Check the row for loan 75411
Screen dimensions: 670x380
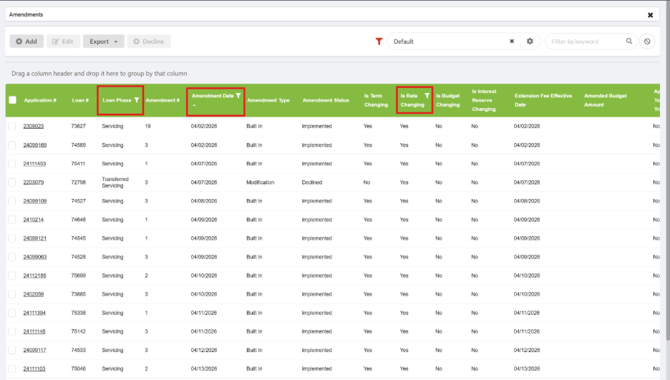point(12,164)
